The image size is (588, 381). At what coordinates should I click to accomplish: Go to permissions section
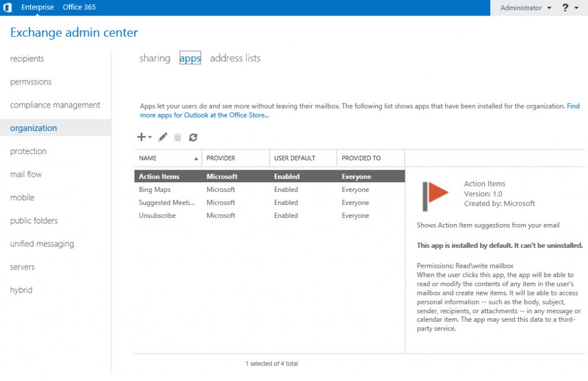[x=31, y=82]
